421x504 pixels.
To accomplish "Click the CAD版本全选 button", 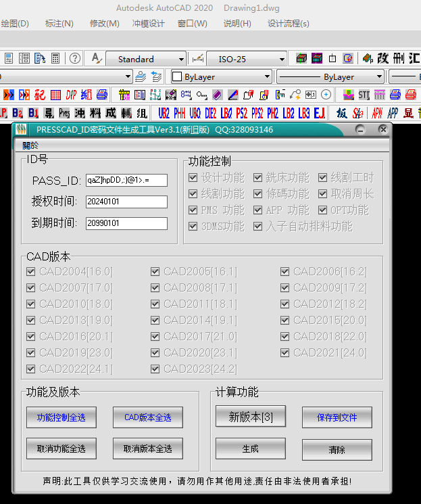I will point(148,417).
